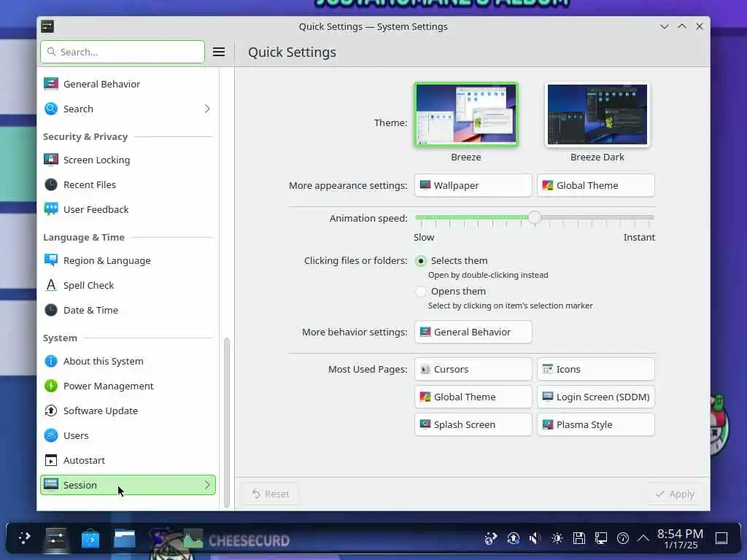This screenshot has height=560, width=747.
Task: Click System Settings taskbar icon
Action: click(56, 539)
